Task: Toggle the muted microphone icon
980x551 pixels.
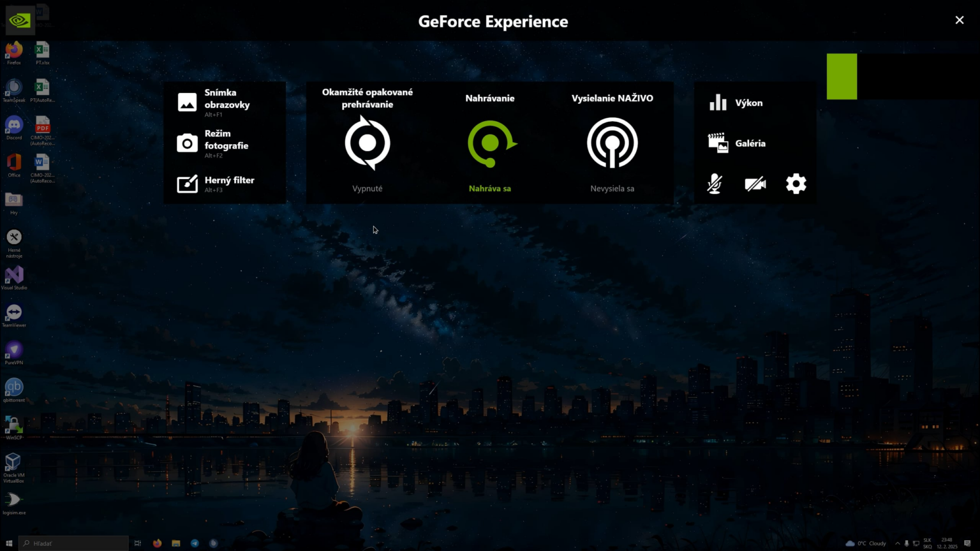Action: (x=715, y=184)
